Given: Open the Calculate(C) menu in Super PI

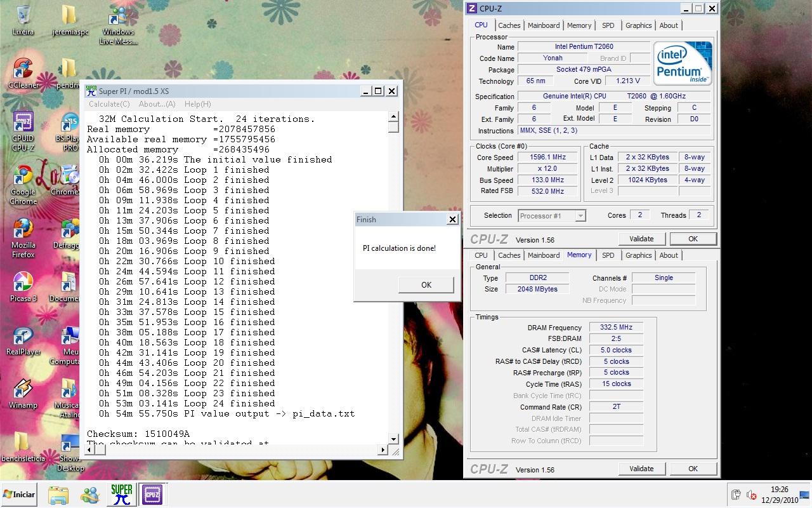Looking at the screenshot, I should tap(109, 104).
